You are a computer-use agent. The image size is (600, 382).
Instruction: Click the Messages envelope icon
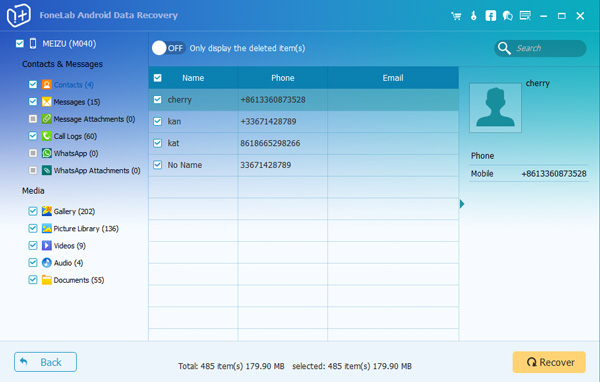[x=47, y=102]
